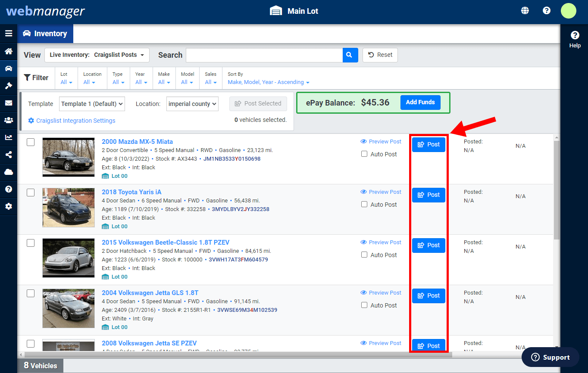
Task: Click the share icon in the sidebar
Action: [x=9, y=155]
